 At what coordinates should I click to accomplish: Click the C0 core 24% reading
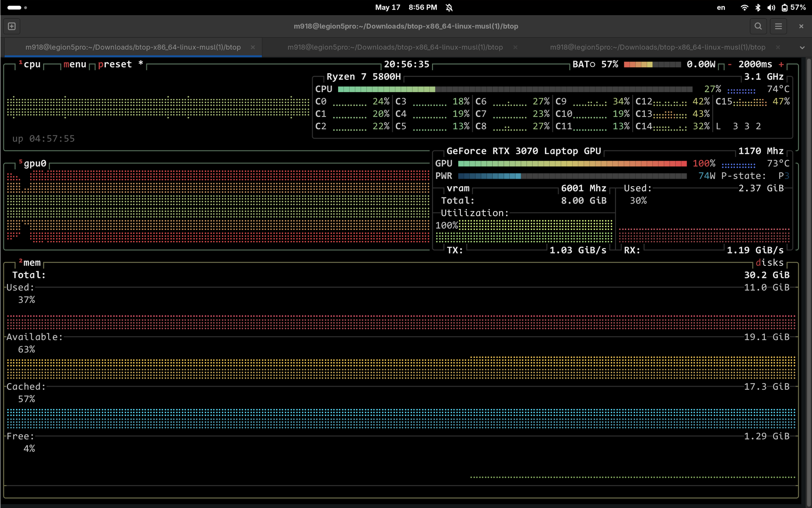(381, 102)
